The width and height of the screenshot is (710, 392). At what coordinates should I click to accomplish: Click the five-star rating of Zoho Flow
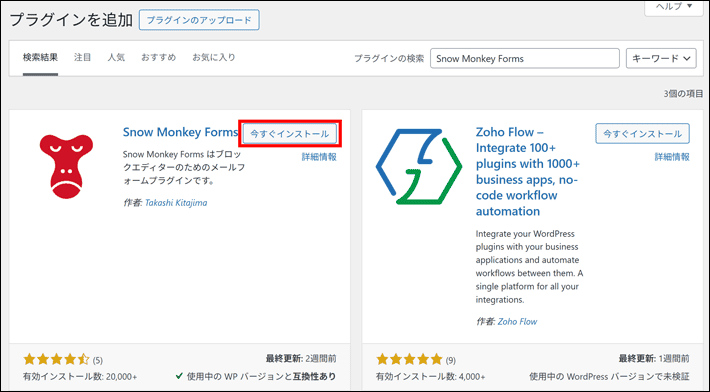pos(409,360)
